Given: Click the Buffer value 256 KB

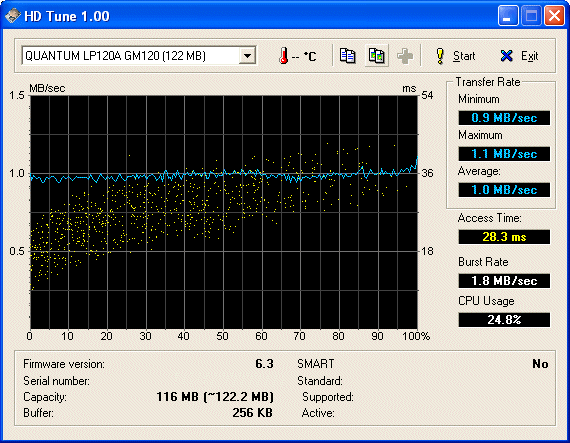Looking at the screenshot, I should pos(253,413).
